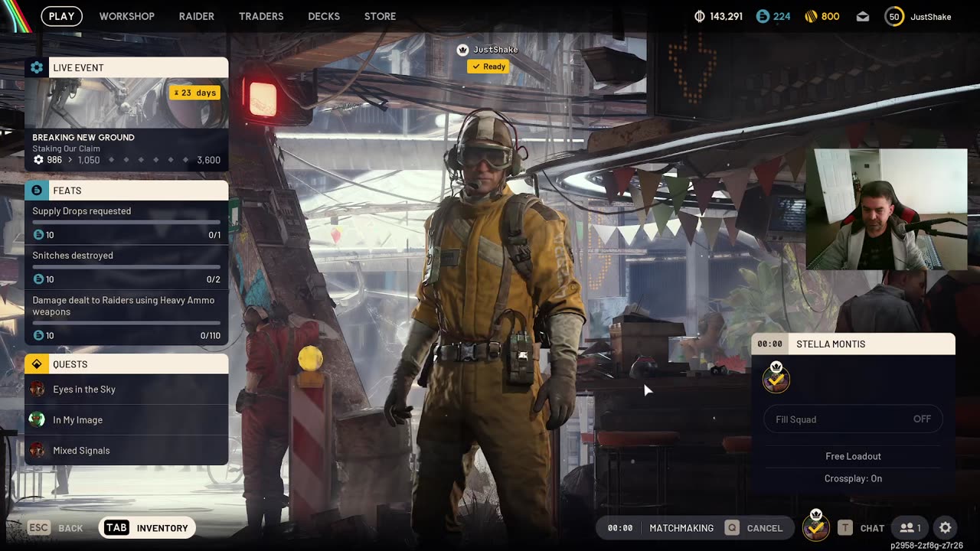Click the Mixed Signals quest giver portrait
The height and width of the screenshot is (551, 980).
point(37,450)
